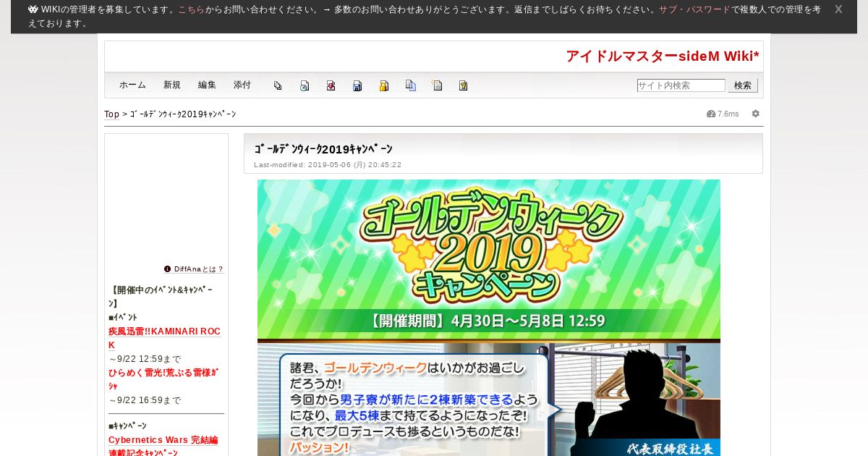Open the gear settings icon near 7.6ms
Viewport: 868px width, 456px height.
pyautogui.click(x=756, y=114)
